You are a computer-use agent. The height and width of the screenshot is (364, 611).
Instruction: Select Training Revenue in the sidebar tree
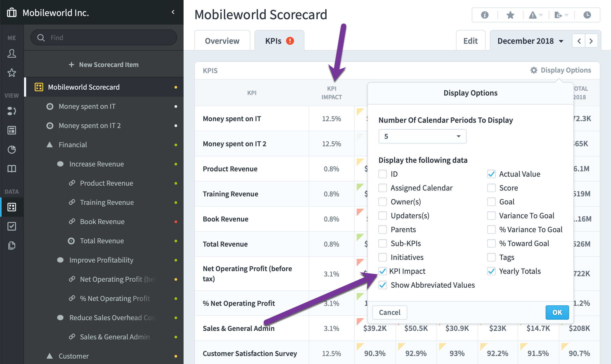coord(104,202)
